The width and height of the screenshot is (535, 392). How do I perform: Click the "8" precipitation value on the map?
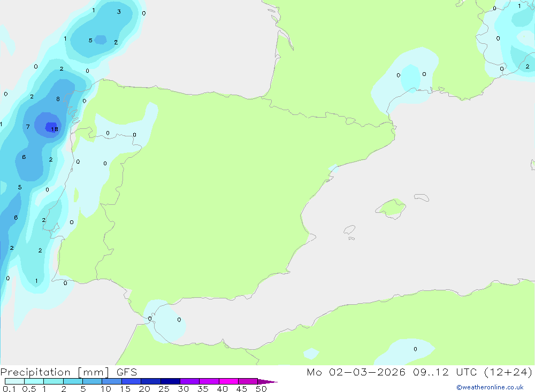pos(58,99)
